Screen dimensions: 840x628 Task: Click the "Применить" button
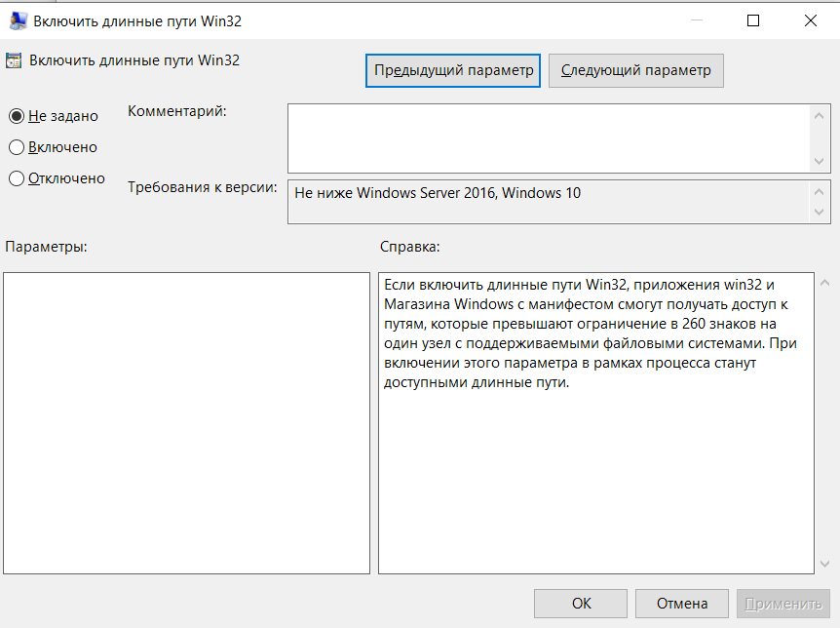click(x=783, y=604)
